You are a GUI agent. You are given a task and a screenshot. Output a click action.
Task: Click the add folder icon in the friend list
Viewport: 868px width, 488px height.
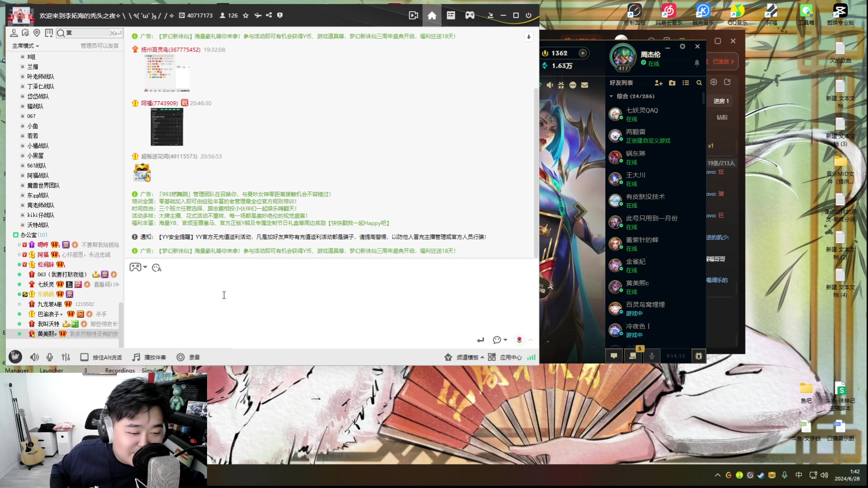[672, 83]
